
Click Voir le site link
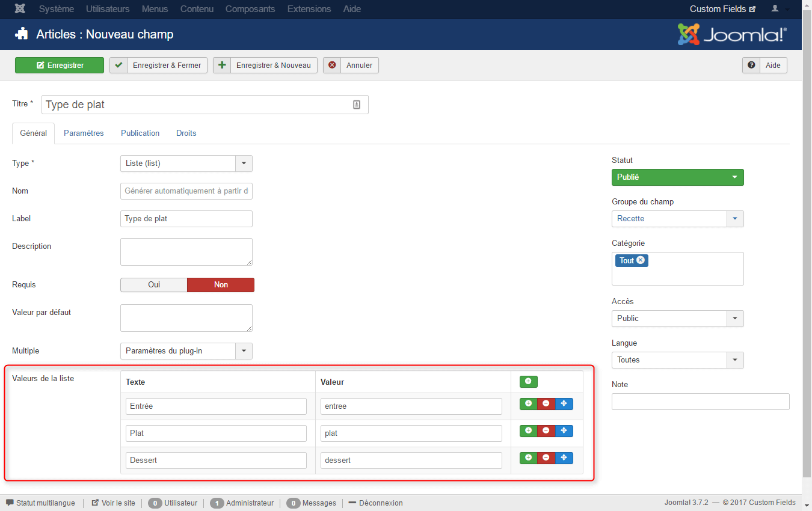click(x=113, y=503)
